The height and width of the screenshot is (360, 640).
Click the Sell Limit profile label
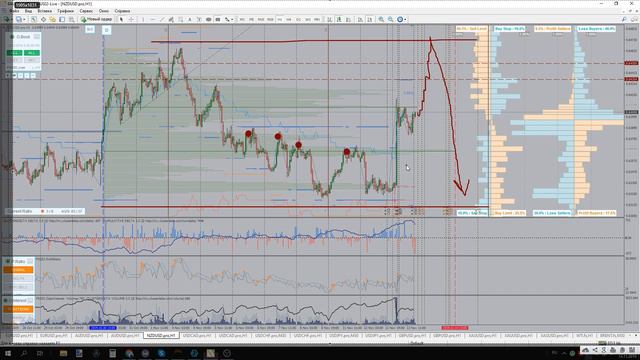[x=471, y=29]
